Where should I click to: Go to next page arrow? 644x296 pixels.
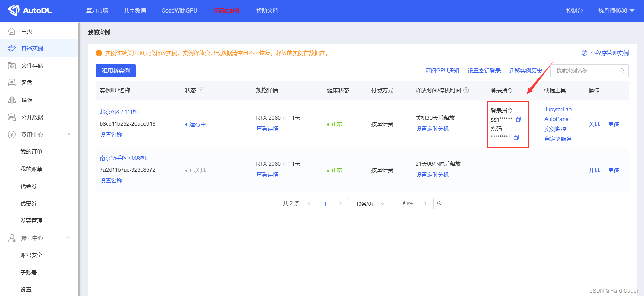coord(340,203)
